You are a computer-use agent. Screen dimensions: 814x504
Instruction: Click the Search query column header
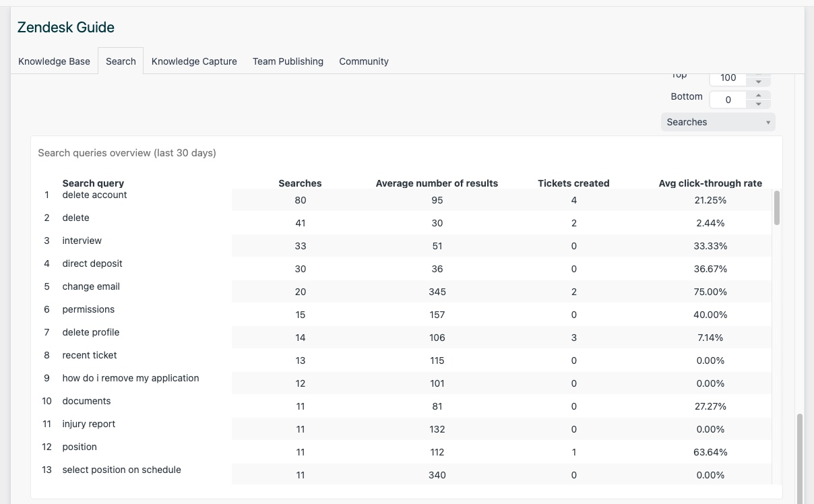(x=93, y=183)
